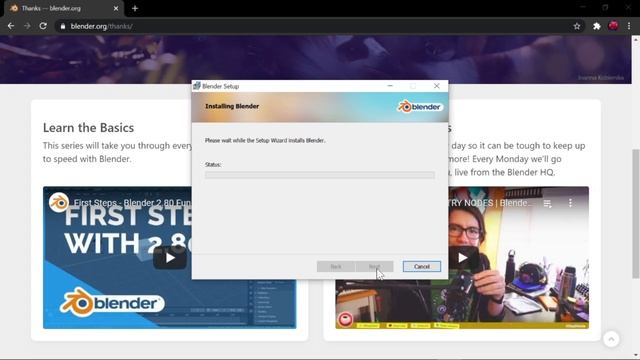View site security lock icon

[62, 26]
